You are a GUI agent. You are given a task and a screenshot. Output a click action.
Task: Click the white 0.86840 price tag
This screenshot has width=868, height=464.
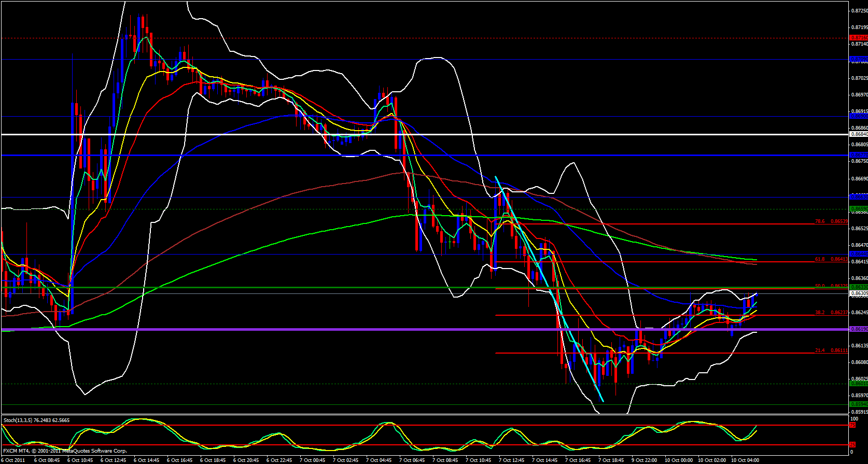859,134
